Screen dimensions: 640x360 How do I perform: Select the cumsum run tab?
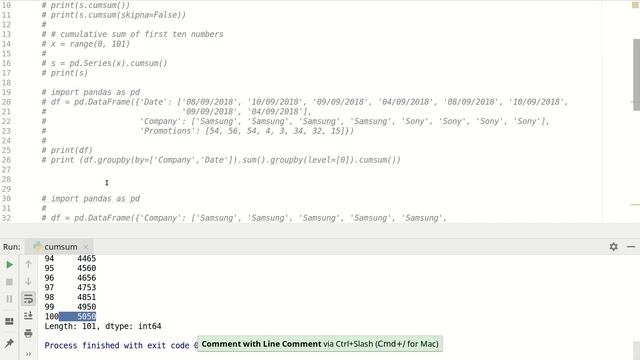pos(60,247)
